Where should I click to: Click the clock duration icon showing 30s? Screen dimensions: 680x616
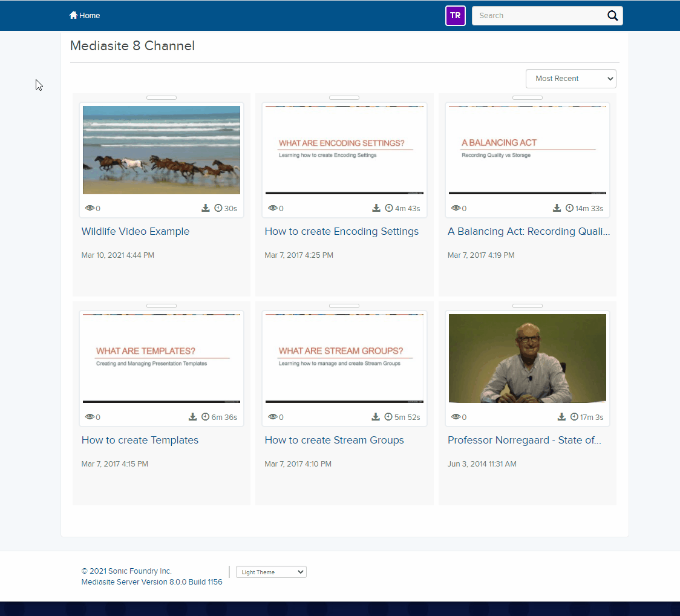click(x=218, y=208)
